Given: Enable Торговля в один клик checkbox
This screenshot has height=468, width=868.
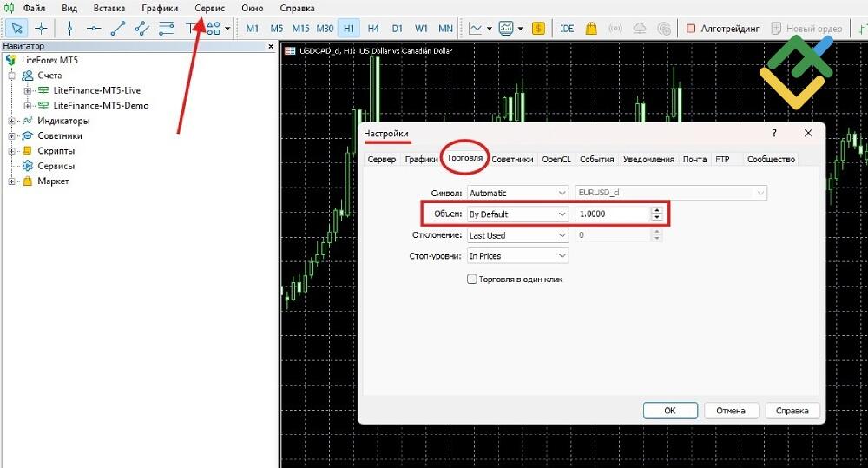Looking at the screenshot, I should tap(471, 279).
